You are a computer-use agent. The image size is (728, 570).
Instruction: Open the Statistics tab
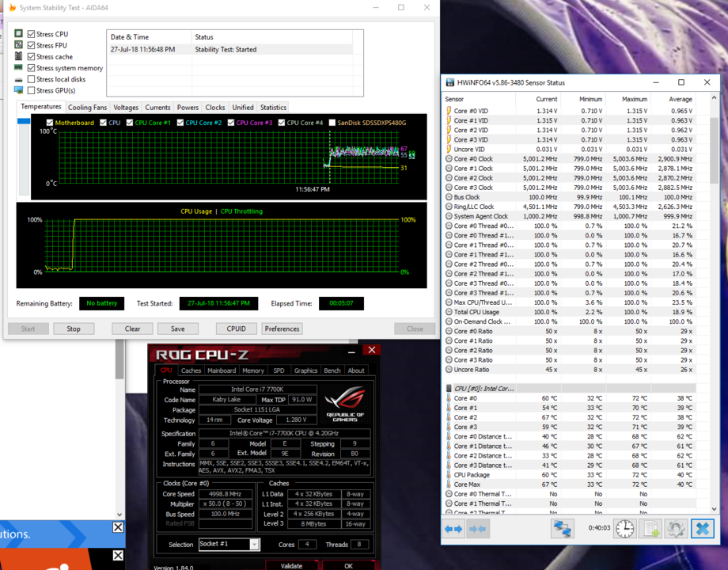273,108
